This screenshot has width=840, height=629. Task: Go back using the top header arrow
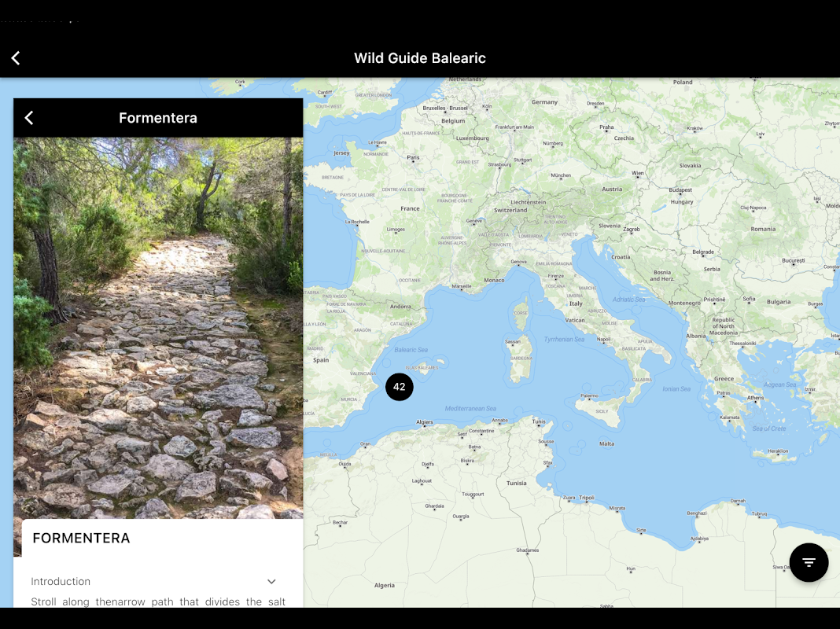(x=16, y=58)
